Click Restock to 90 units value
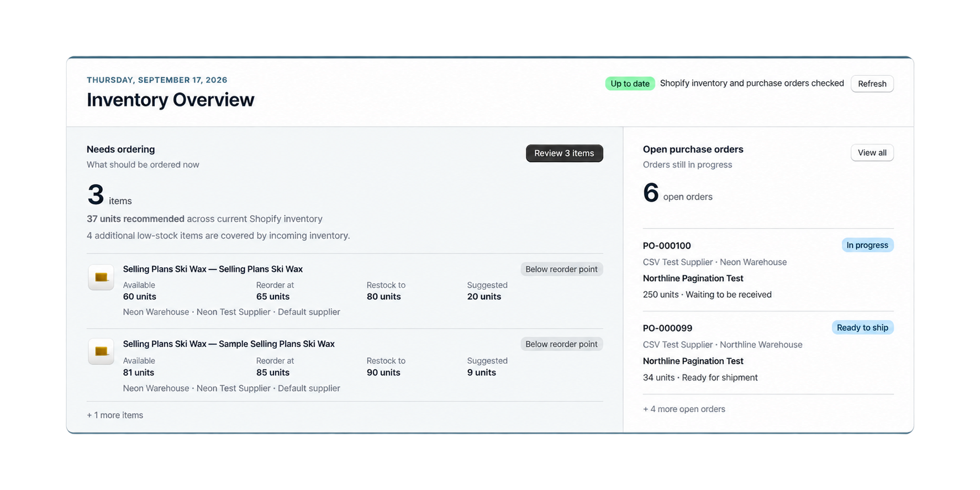 click(383, 372)
